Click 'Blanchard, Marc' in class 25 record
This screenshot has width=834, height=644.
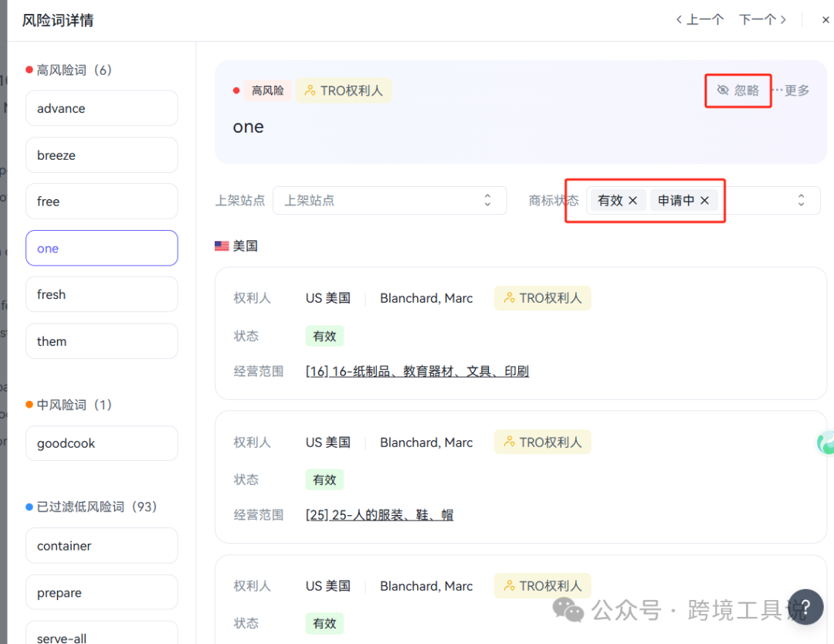[x=426, y=442]
